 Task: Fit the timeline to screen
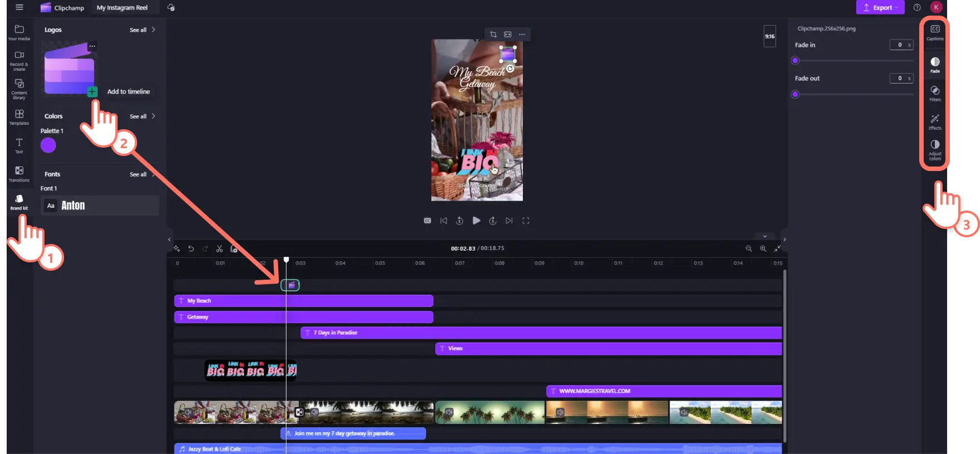point(777,248)
